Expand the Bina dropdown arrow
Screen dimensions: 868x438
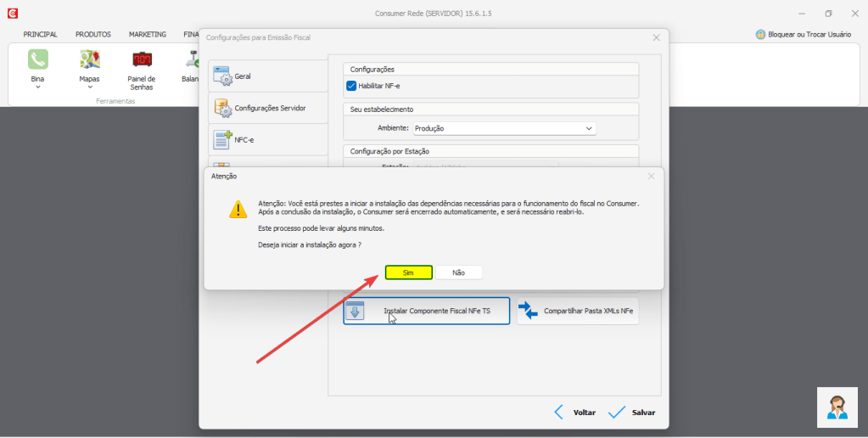pyautogui.click(x=38, y=87)
